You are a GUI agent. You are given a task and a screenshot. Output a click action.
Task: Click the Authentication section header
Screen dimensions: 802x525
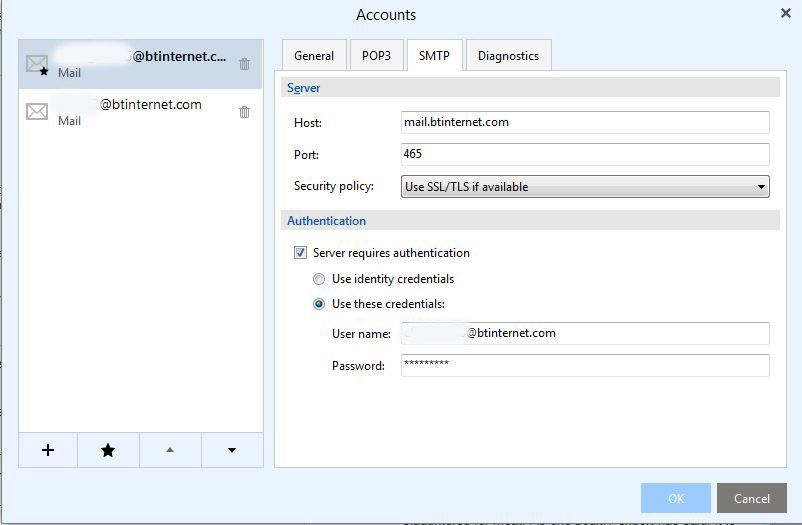[x=530, y=221]
